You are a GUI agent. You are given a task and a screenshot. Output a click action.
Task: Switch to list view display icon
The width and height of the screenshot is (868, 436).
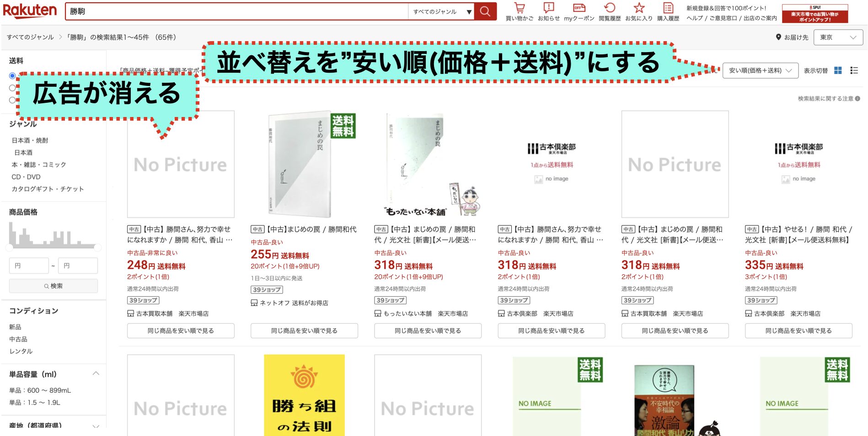[x=854, y=70]
